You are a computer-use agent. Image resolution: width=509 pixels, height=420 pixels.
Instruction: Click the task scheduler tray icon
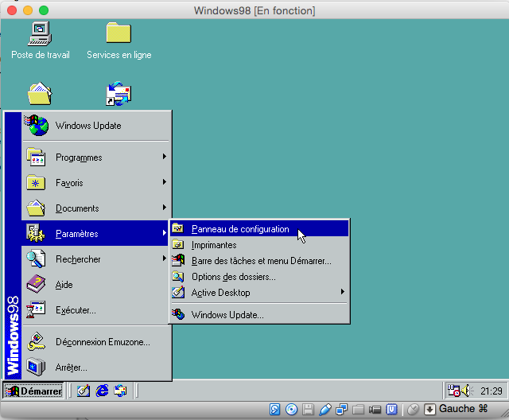tap(453, 391)
